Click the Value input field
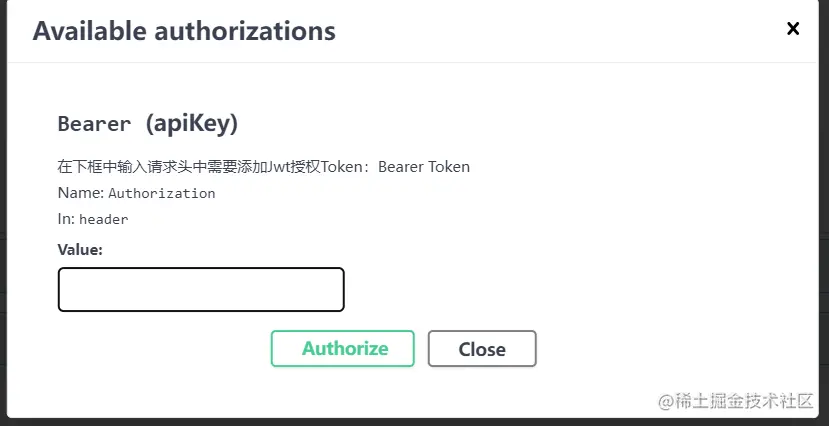This screenshot has height=426, width=829. 201,289
